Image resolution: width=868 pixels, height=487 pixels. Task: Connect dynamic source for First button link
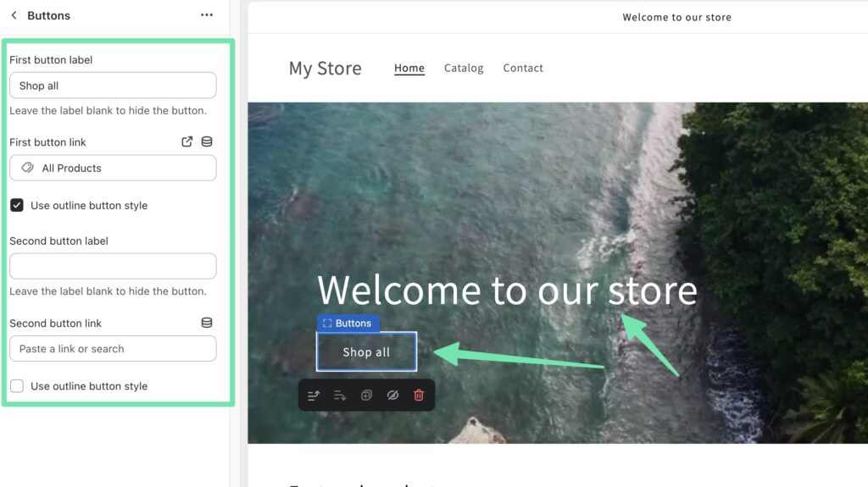(207, 142)
